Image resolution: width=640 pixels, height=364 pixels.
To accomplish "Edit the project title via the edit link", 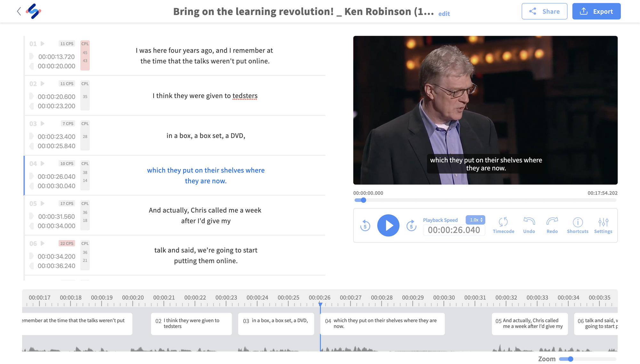I will pyautogui.click(x=444, y=14).
